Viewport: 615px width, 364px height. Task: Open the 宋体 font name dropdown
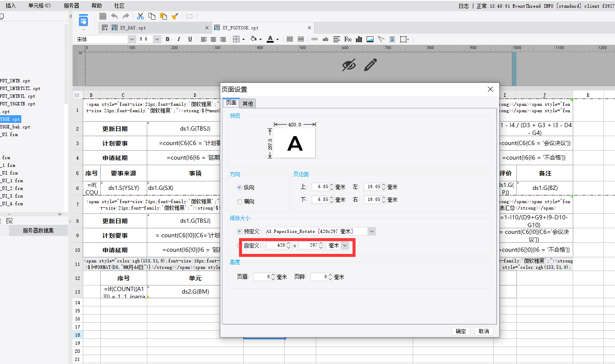click(x=131, y=39)
